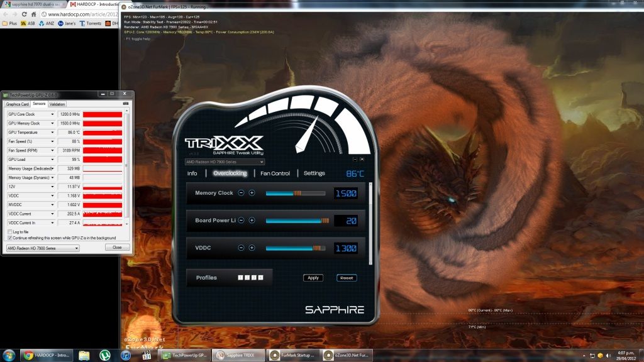Screen dimensions: 644x362
Task: Click TRIXX Apply button
Action: (313, 278)
